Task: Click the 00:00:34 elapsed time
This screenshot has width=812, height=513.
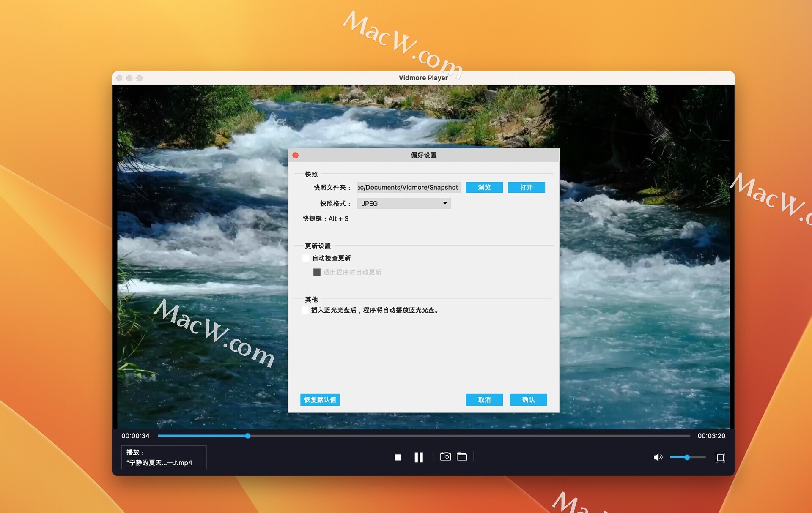Action: point(135,436)
